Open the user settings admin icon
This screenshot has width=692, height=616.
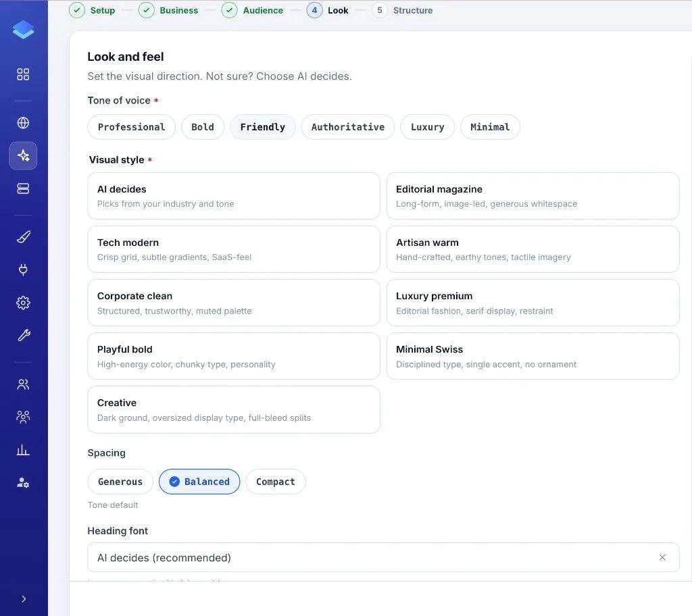pyautogui.click(x=23, y=483)
